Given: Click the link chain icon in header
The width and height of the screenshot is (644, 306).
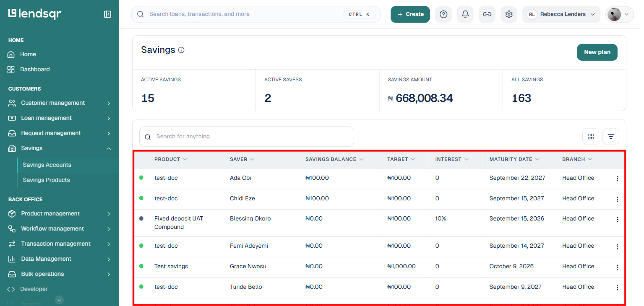Looking at the screenshot, I should point(487,14).
